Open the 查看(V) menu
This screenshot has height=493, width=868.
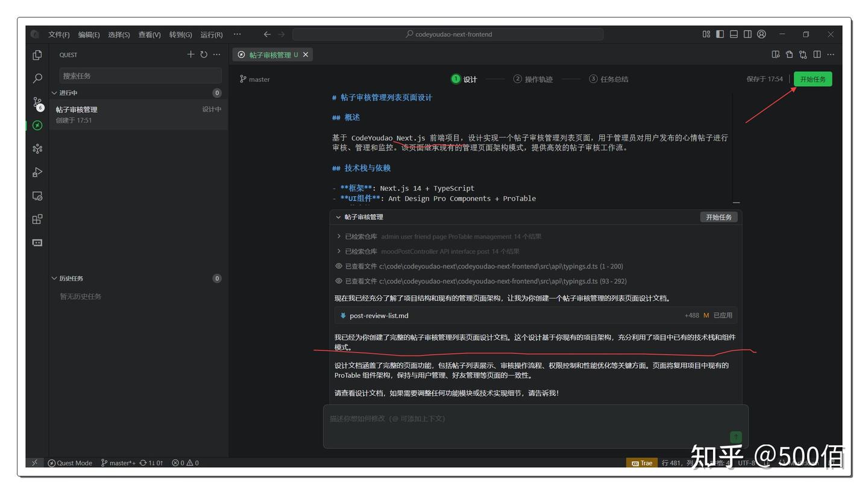pyautogui.click(x=149, y=34)
